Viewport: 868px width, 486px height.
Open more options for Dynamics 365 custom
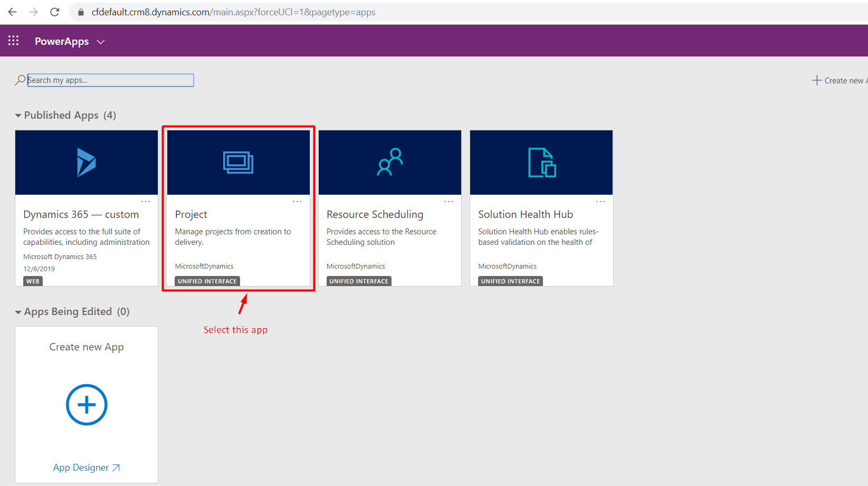146,202
